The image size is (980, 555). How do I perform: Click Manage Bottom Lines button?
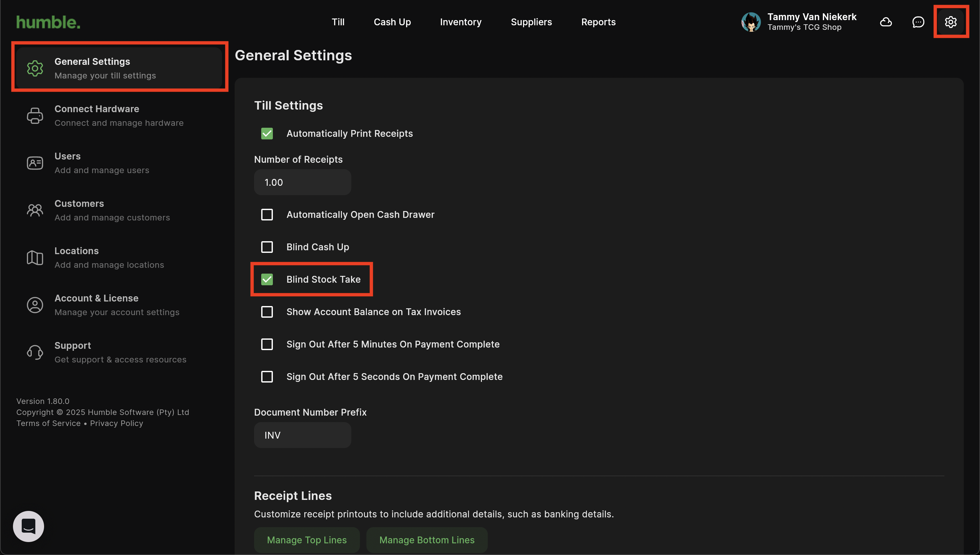[427, 540]
